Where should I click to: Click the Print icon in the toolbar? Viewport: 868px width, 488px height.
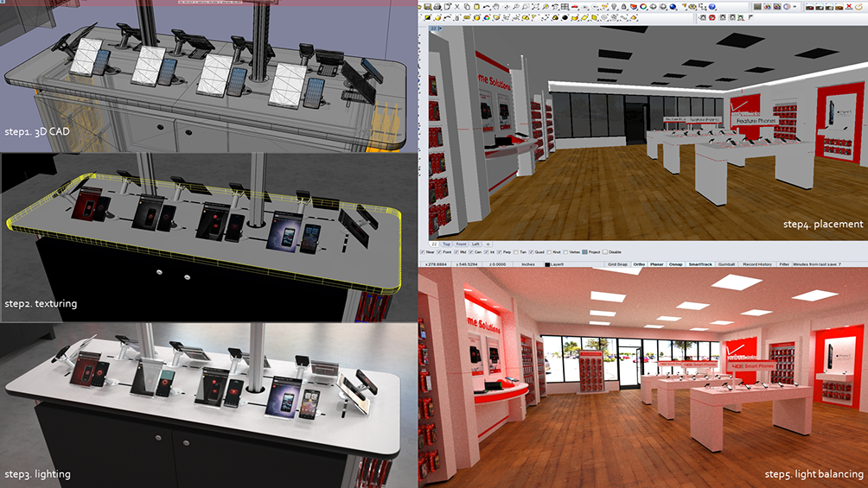[x=437, y=7]
